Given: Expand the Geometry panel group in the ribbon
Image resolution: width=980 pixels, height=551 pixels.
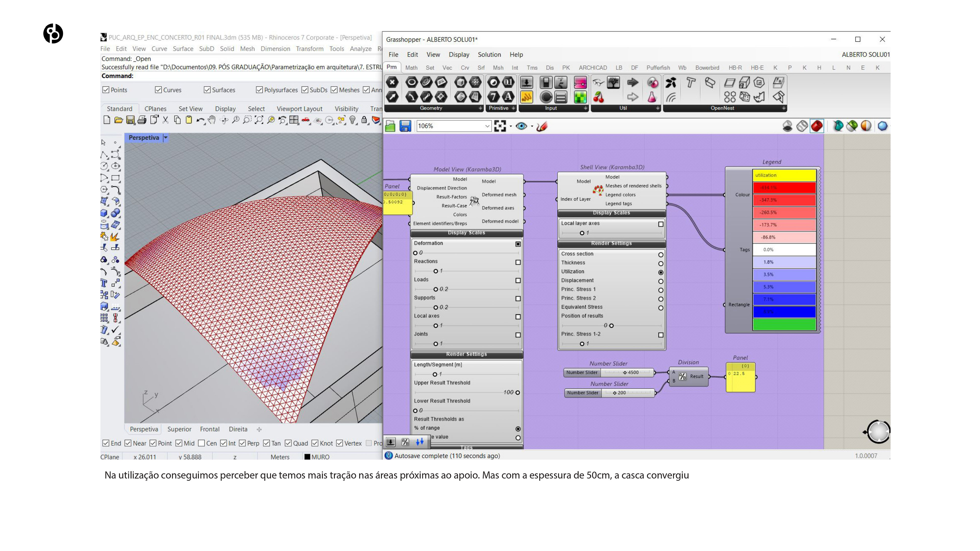Looking at the screenshot, I should pyautogui.click(x=480, y=108).
